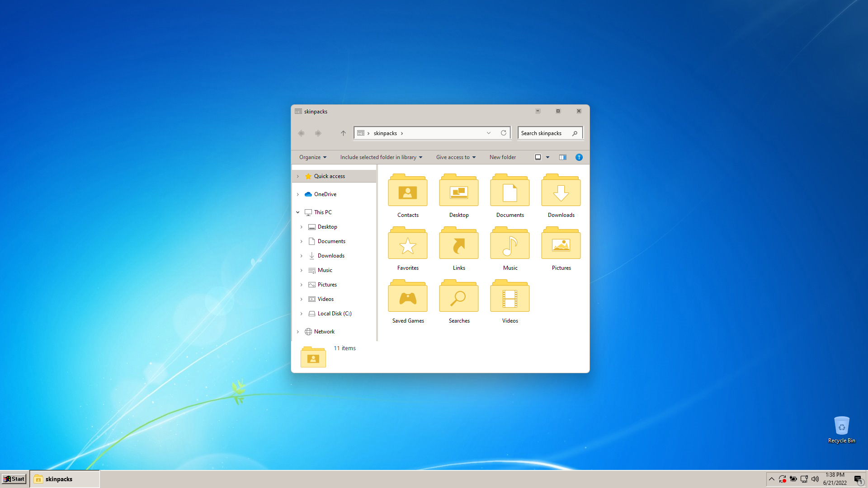Open the address bar history dropdown

(x=489, y=133)
